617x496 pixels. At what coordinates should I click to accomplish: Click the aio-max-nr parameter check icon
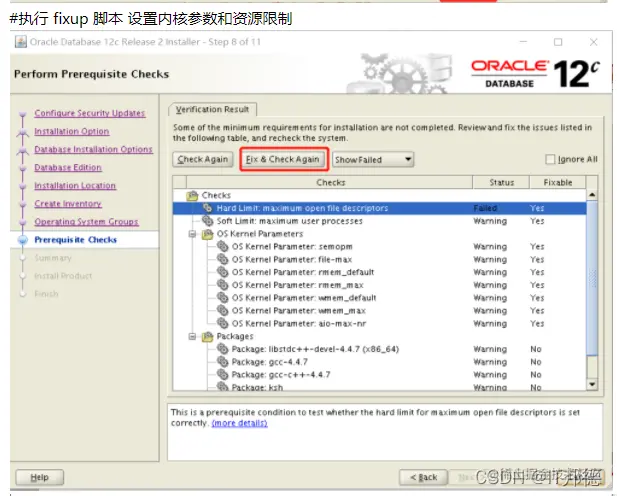click(223, 323)
